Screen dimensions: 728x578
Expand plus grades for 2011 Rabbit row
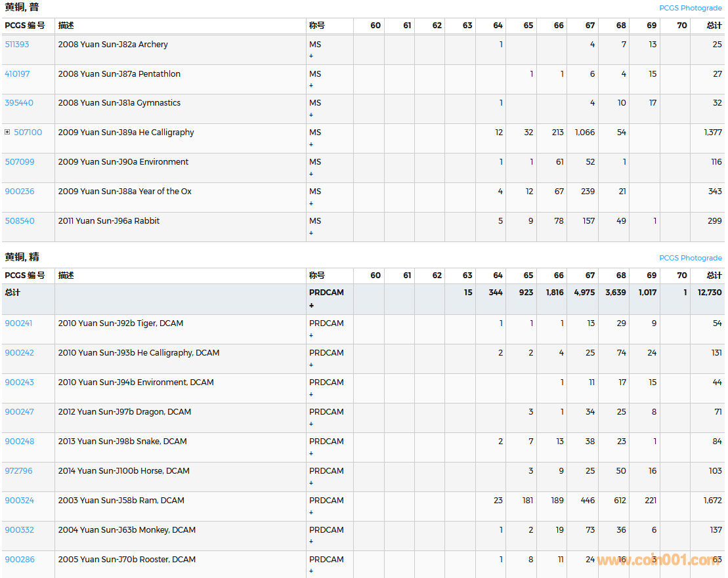(x=311, y=233)
